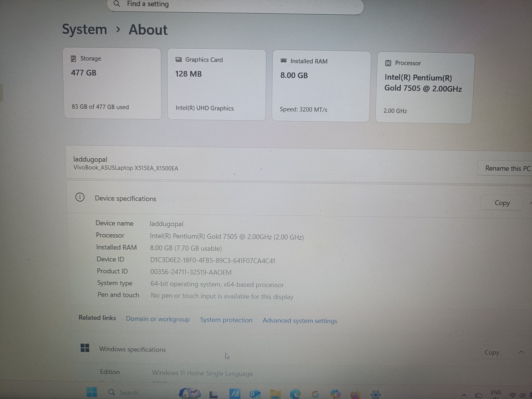The height and width of the screenshot is (399, 532).
Task: Open Task View from the taskbar
Action: (x=213, y=394)
